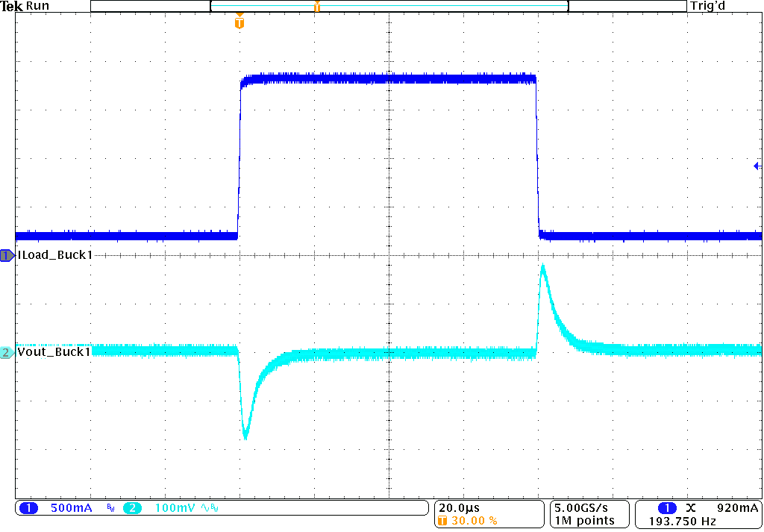
Task: Open the 5.00GS/s sample rate menu
Action: coord(580,507)
